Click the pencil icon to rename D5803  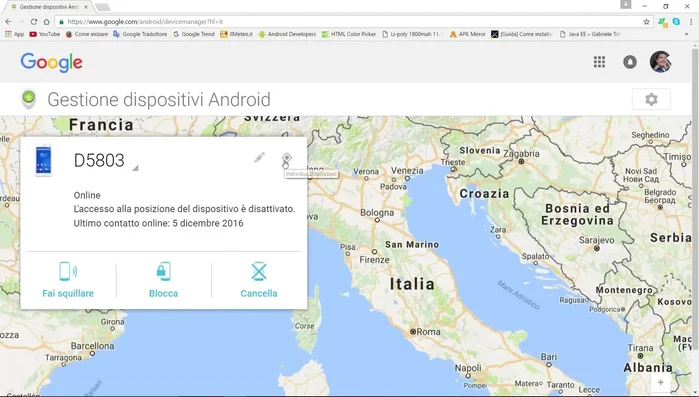[x=259, y=157]
